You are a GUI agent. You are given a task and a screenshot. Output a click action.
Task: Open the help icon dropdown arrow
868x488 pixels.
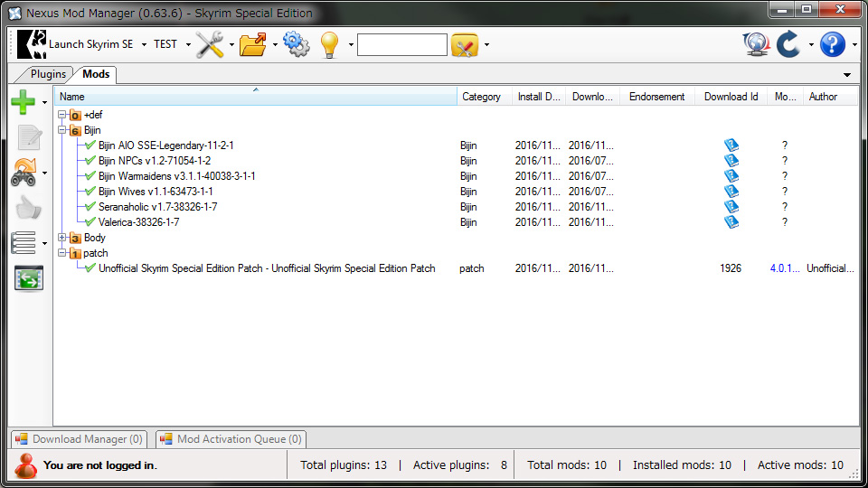[x=854, y=45]
